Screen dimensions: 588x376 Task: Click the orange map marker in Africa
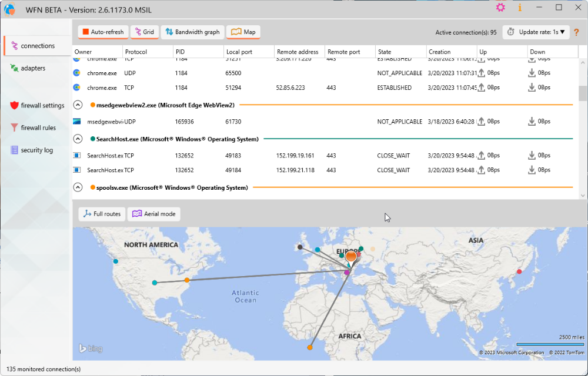click(x=310, y=348)
